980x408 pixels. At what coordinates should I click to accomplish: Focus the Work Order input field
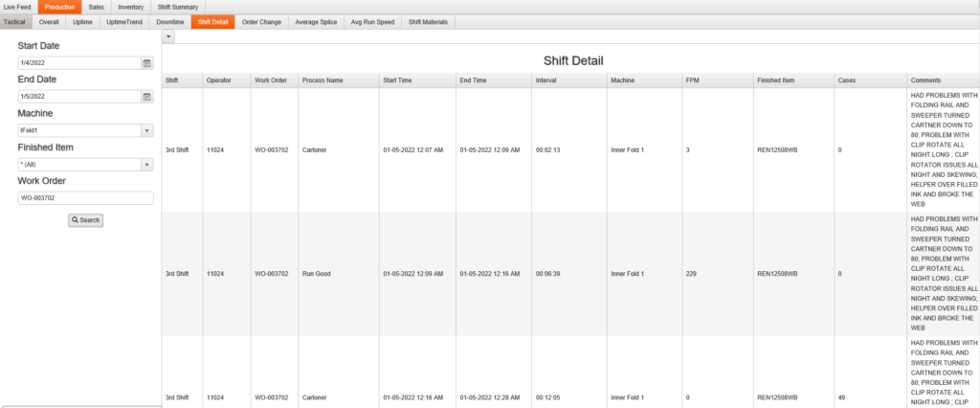85,197
